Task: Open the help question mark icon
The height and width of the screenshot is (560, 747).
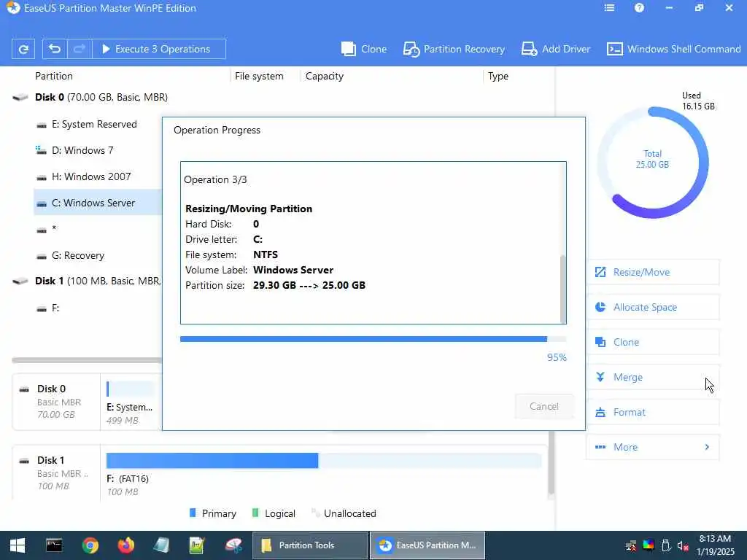Action: click(x=639, y=7)
